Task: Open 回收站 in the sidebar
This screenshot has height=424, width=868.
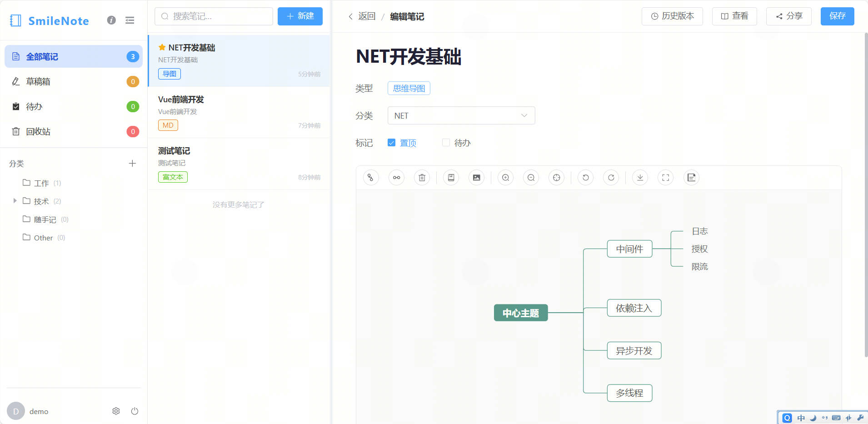Action: pyautogui.click(x=74, y=131)
